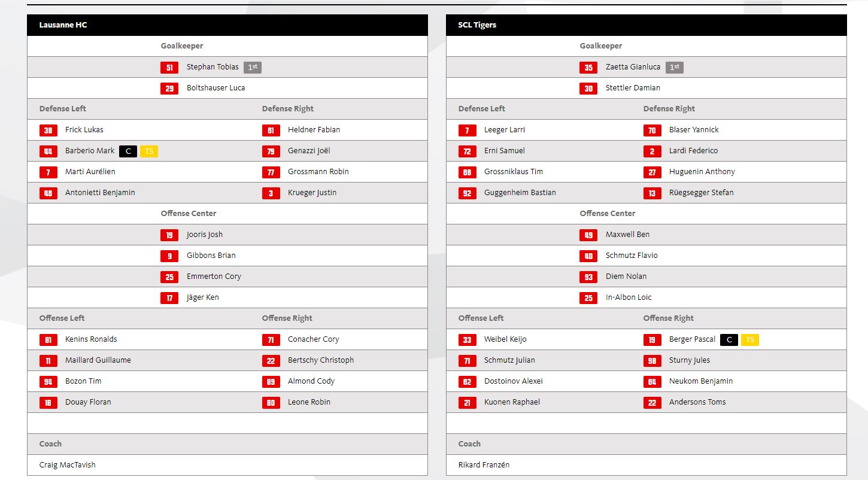
Task: Open player Emmerton Cory
Action: 214,277
